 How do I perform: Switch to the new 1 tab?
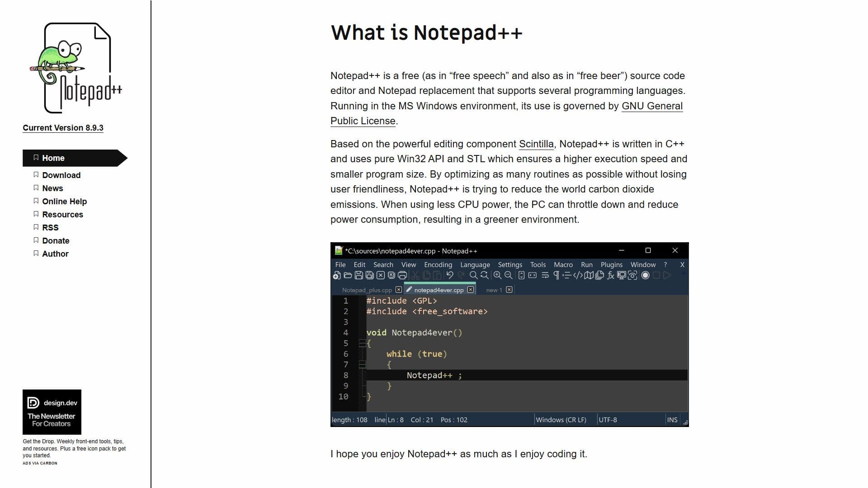pyautogui.click(x=494, y=290)
